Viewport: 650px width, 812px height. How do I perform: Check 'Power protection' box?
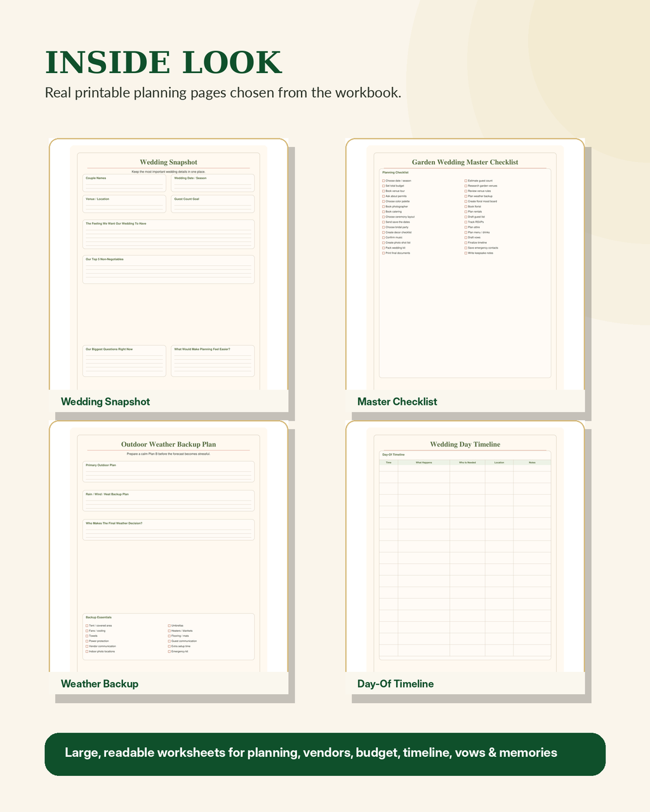tap(87, 641)
